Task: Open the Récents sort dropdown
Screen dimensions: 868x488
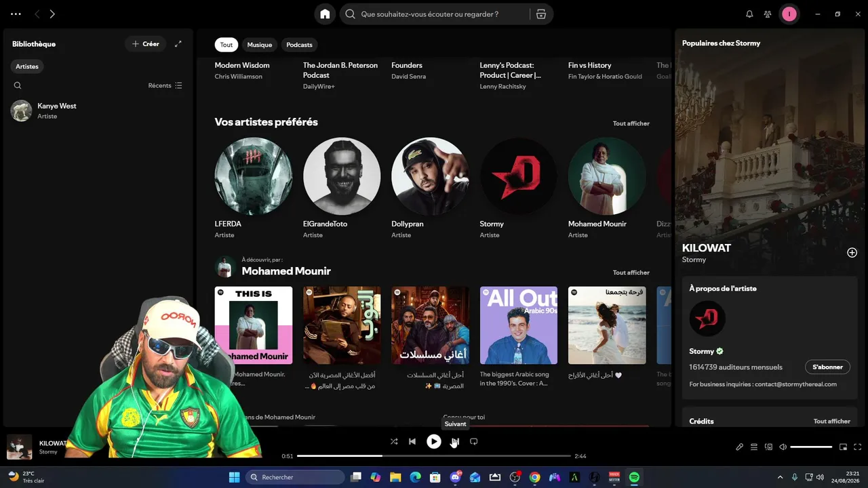Action: coord(165,85)
